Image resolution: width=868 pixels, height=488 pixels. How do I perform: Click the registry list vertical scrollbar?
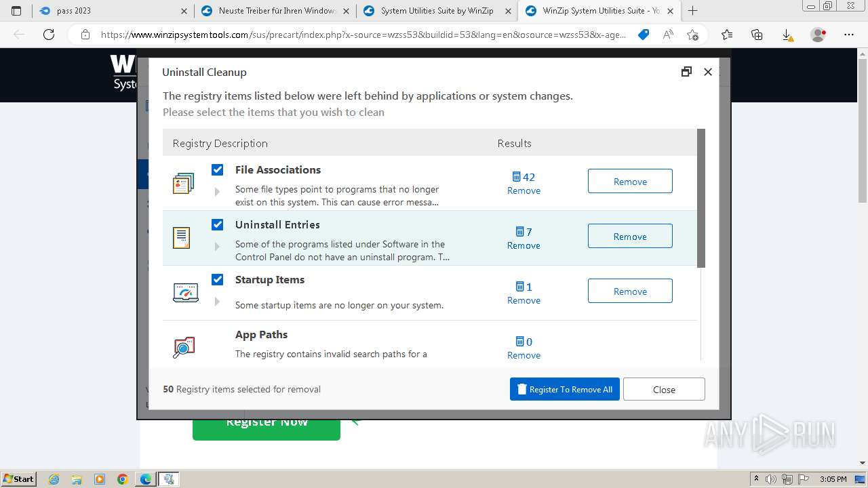point(701,198)
